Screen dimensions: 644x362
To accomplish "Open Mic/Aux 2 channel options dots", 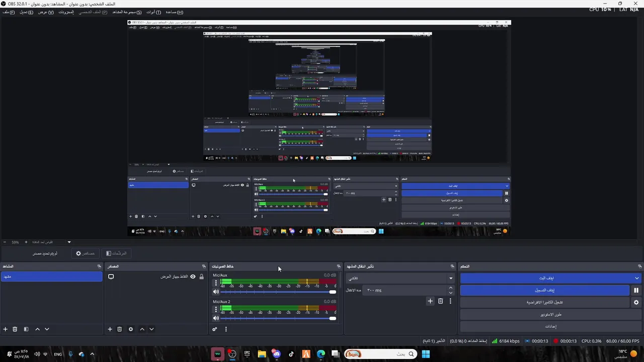I will coord(216,310).
